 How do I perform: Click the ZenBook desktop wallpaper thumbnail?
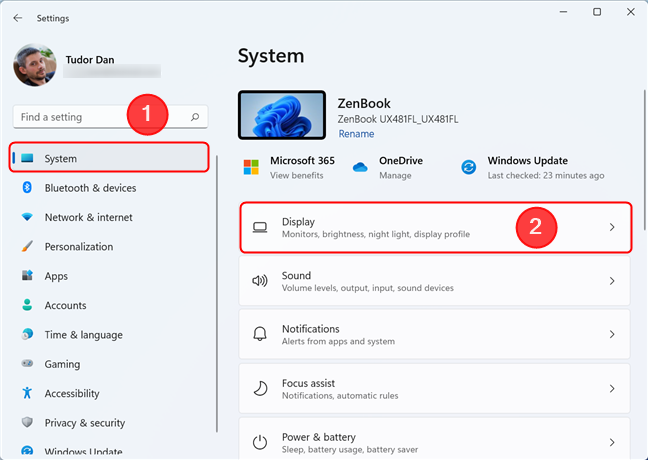pyautogui.click(x=282, y=115)
